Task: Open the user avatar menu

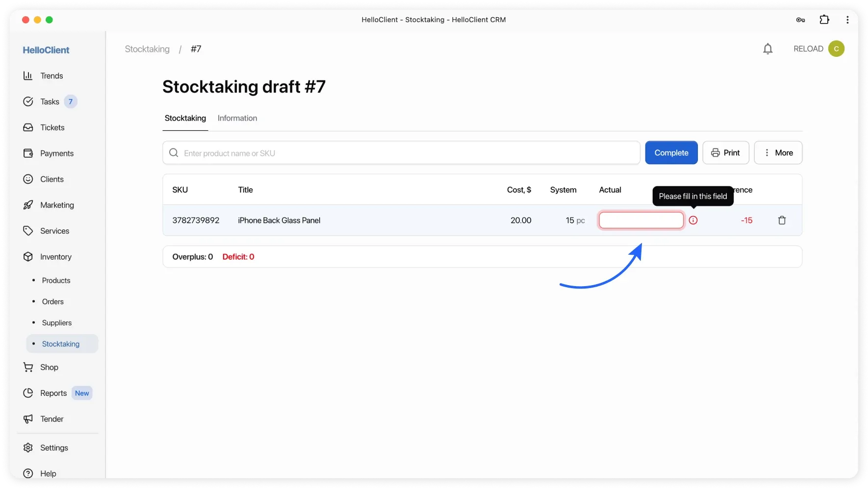Action: click(x=836, y=49)
